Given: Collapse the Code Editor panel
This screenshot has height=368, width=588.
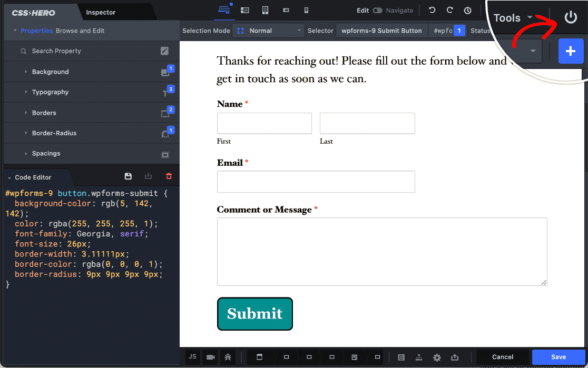Looking at the screenshot, I should [9, 177].
